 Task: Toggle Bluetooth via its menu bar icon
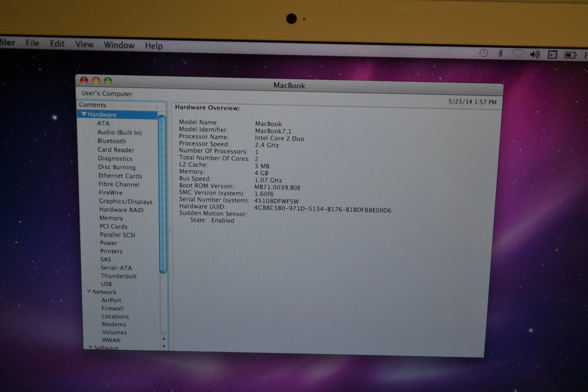click(501, 54)
